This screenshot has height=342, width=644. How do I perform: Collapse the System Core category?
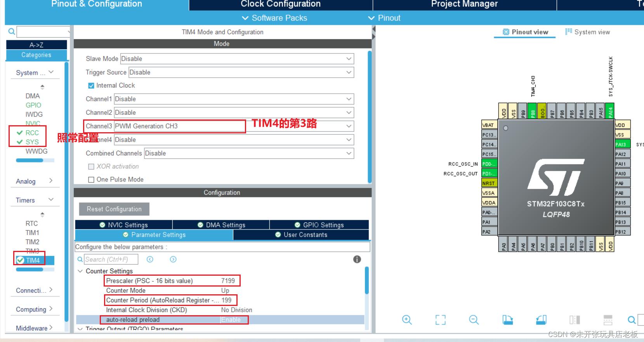(x=51, y=72)
